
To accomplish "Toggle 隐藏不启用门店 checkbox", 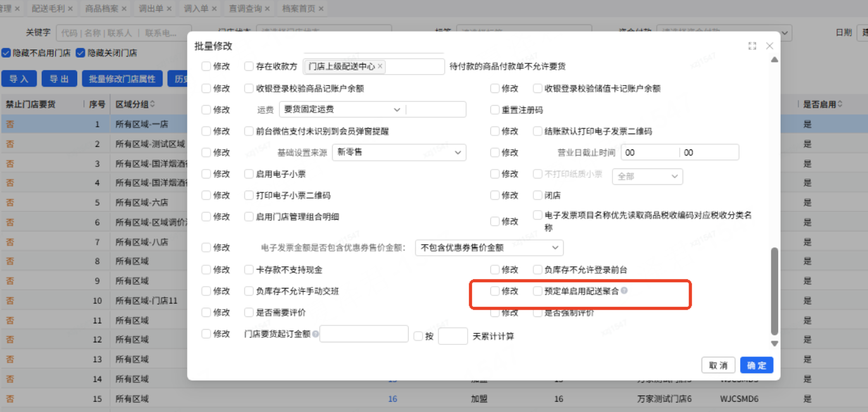I will click(6, 53).
